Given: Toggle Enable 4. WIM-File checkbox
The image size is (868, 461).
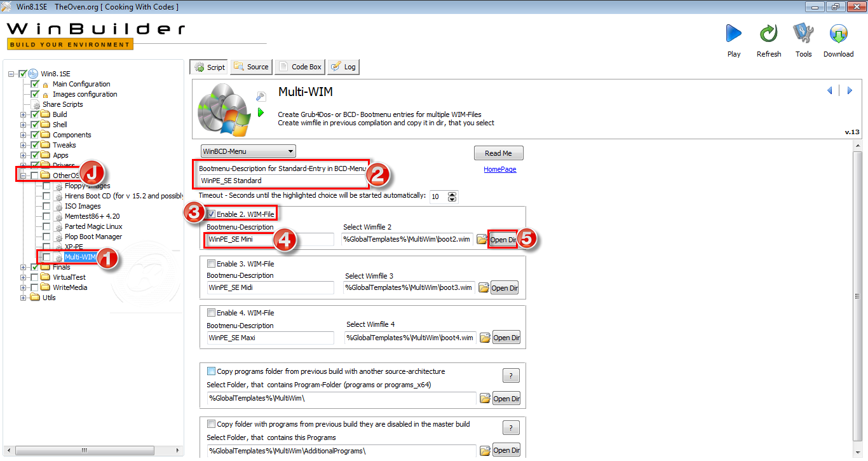Looking at the screenshot, I should click(x=212, y=313).
